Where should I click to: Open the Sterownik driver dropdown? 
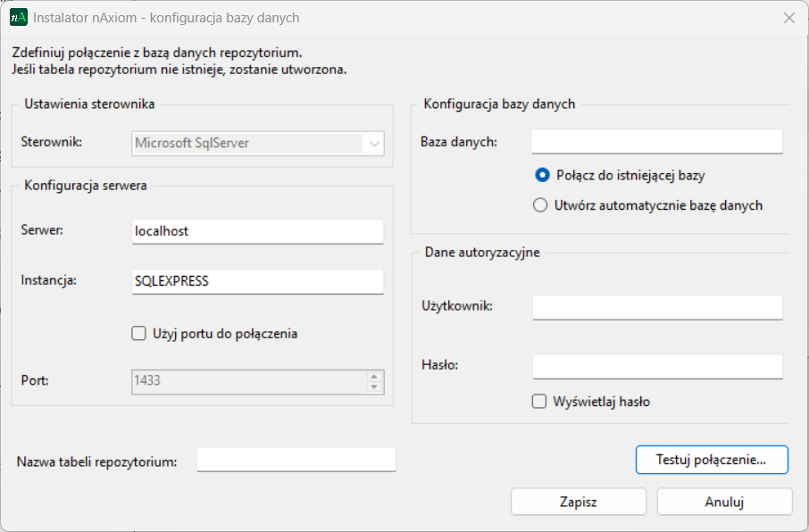[257, 143]
